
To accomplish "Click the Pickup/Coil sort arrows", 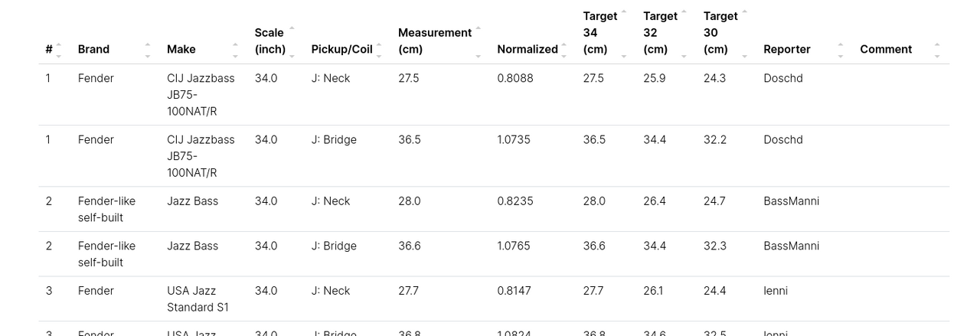I will [379, 50].
